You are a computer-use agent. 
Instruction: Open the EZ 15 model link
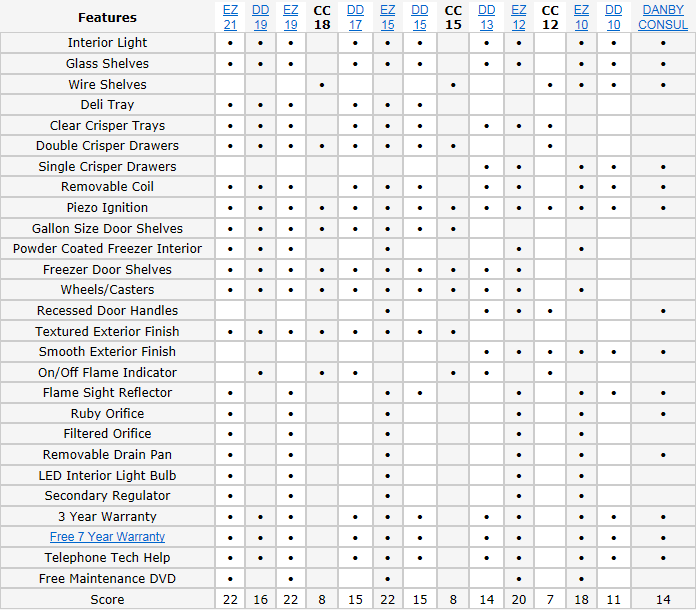tap(388, 17)
